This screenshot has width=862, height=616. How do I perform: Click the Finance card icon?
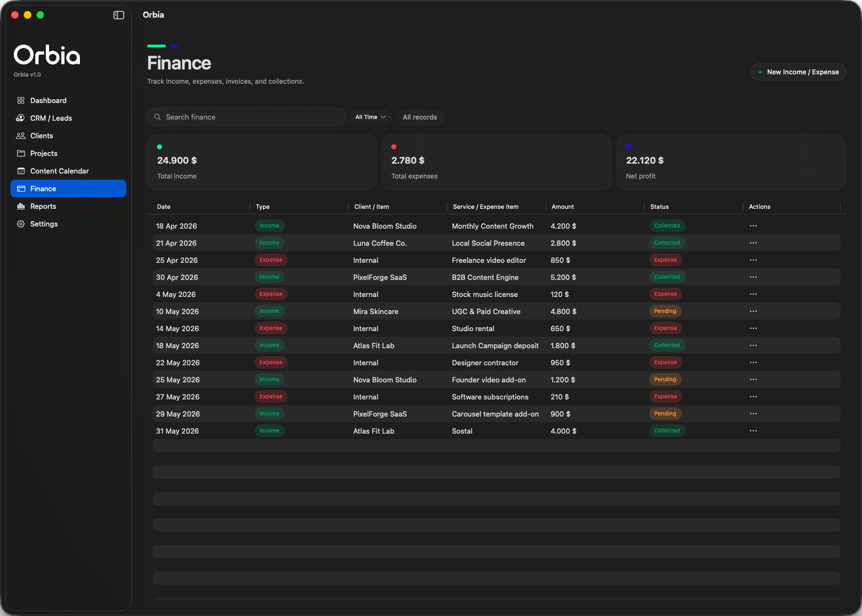21,188
